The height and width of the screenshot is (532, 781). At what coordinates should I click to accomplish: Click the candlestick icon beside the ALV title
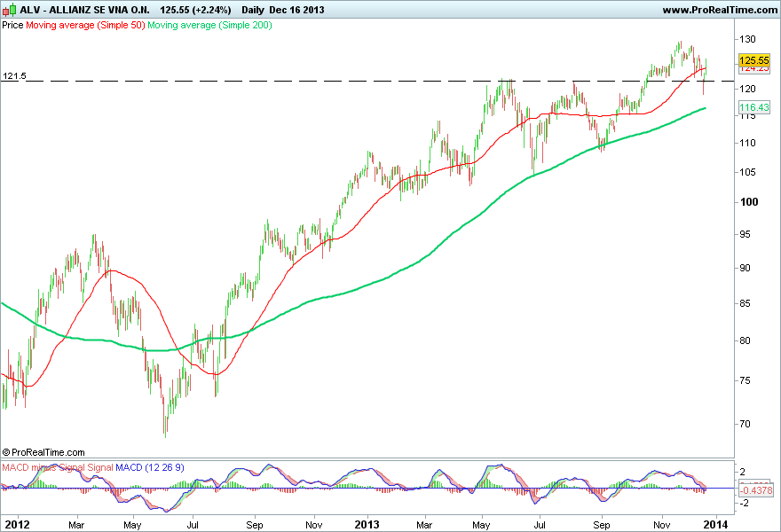[9, 10]
